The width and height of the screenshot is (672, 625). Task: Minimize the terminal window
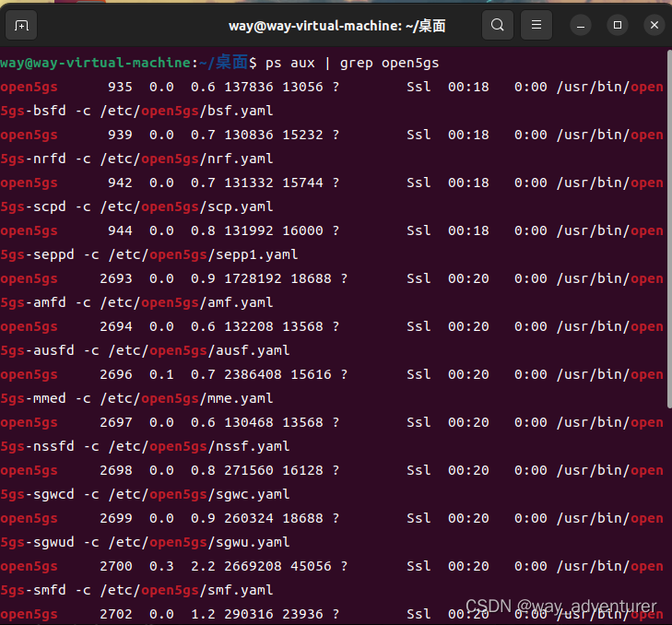tap(581, 25)
